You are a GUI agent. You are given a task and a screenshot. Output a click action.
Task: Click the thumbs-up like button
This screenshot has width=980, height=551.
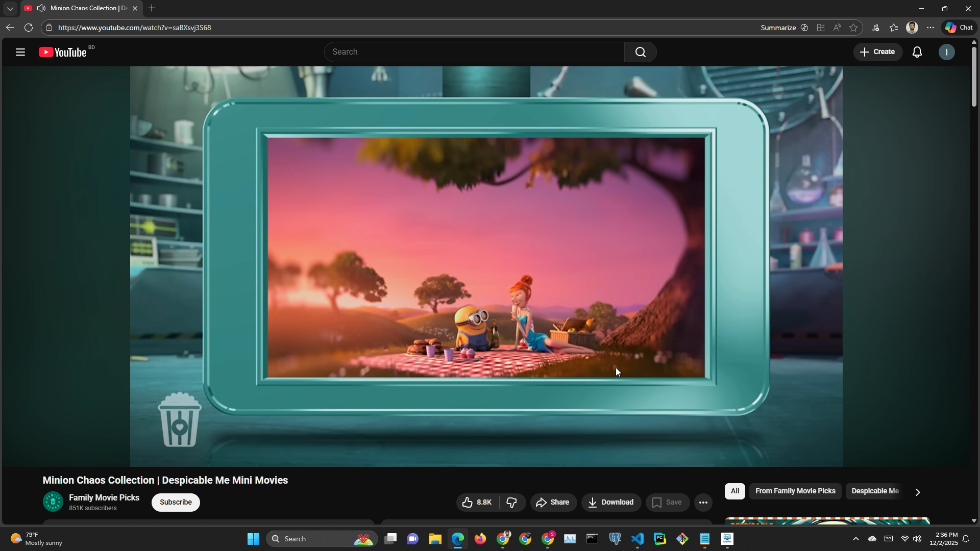click(477, 503)
